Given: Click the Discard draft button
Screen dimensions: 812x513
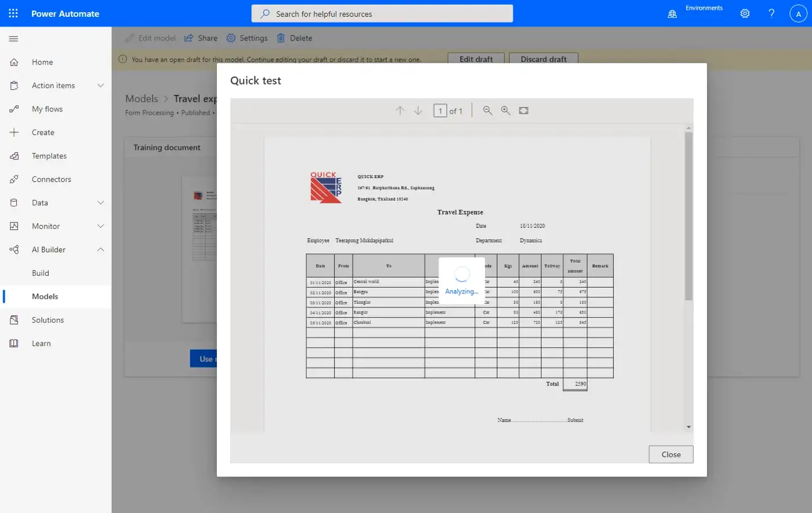Looking at the screenshot, I should [543, 59].
